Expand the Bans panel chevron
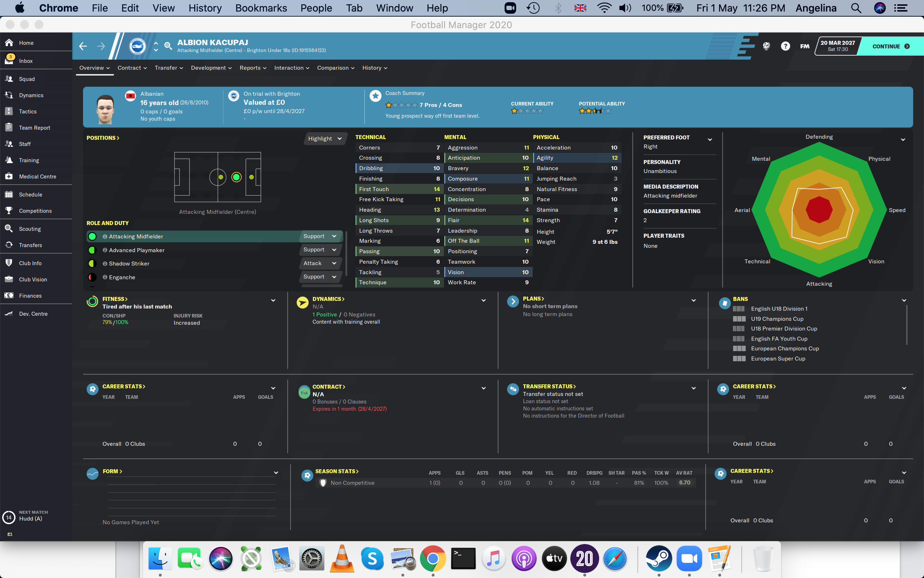The width and height of the screenshot is (924, 578). coord(904,301)
